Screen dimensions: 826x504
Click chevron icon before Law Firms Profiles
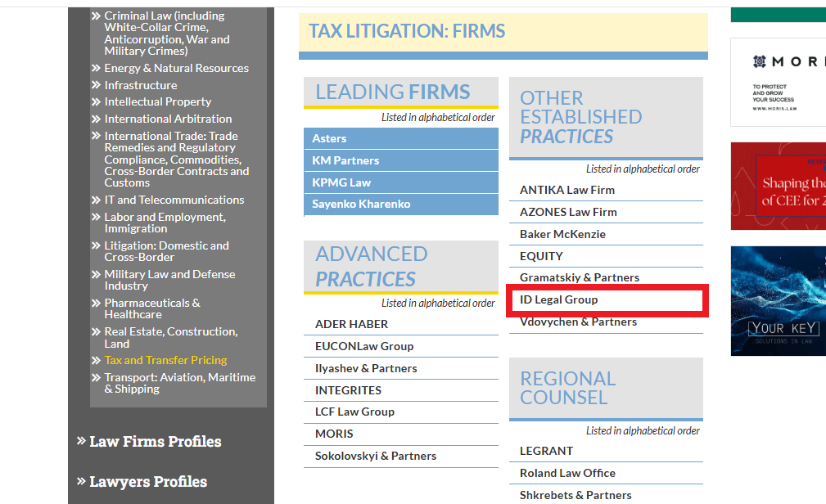[x=81, y=440]
